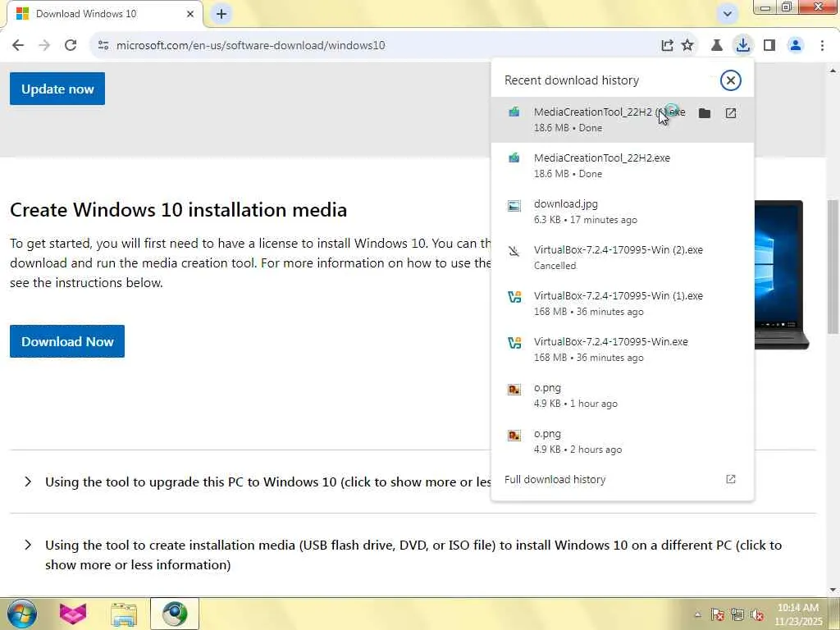Open MediaCreationTool_22H2.exe download entry

[622, 166]
